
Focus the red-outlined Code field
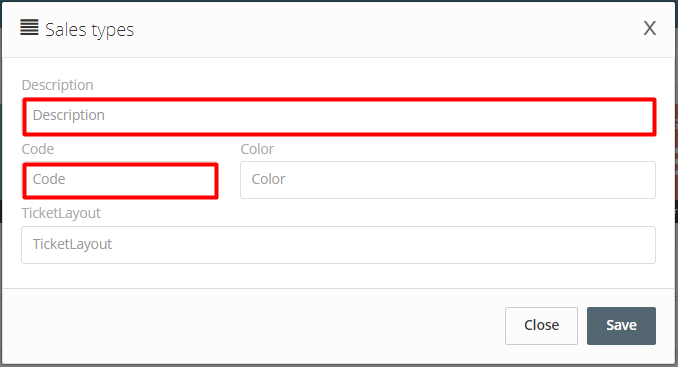(120, 180)
